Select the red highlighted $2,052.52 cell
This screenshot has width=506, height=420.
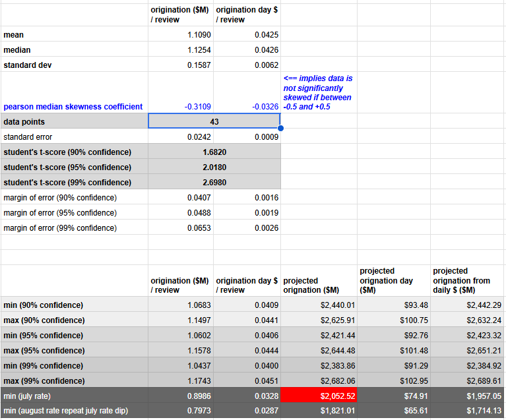[319, 396]
